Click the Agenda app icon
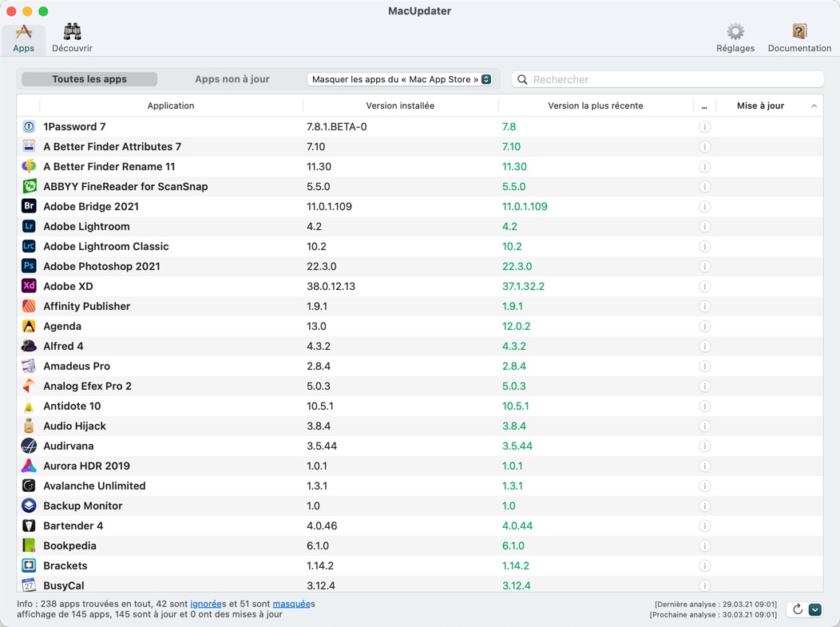Image resolution: width=840 pixels, height=627 pixels. [29, 326]
